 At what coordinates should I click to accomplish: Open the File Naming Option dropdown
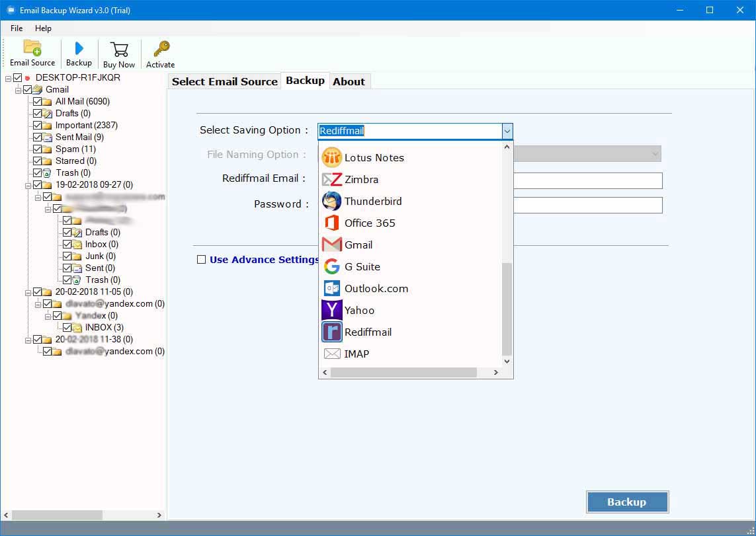pyautogui.click(x=655, y=154)
